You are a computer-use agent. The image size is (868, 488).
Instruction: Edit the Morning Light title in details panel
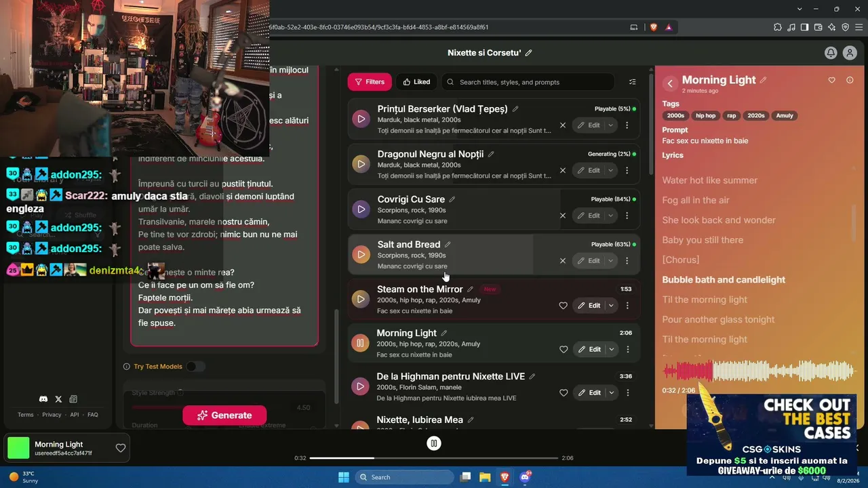(x=764, y=80)
